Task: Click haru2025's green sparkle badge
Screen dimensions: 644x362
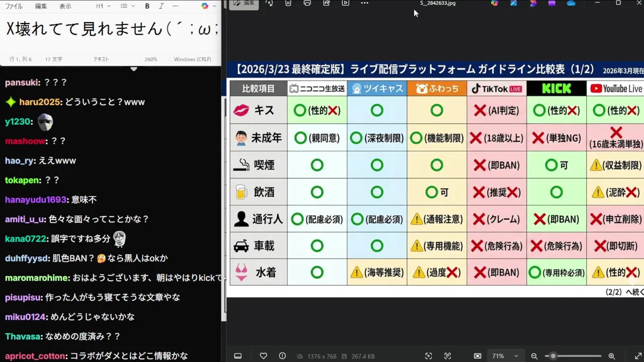Action: [x=11, y=102]
